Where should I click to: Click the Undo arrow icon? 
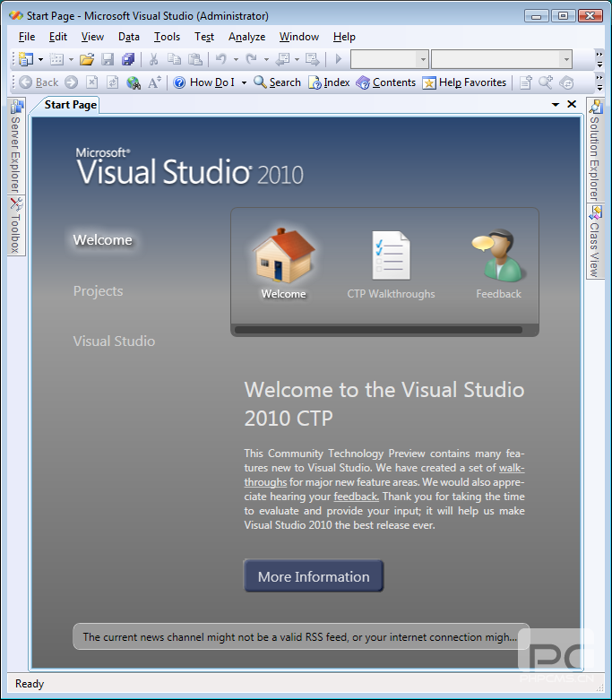click(221, 59)
